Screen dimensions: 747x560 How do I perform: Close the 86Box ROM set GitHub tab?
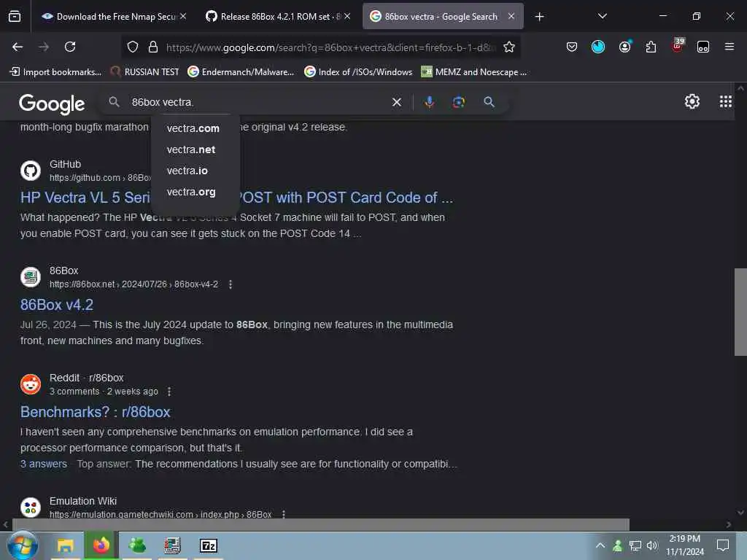[x=347, y=16]
